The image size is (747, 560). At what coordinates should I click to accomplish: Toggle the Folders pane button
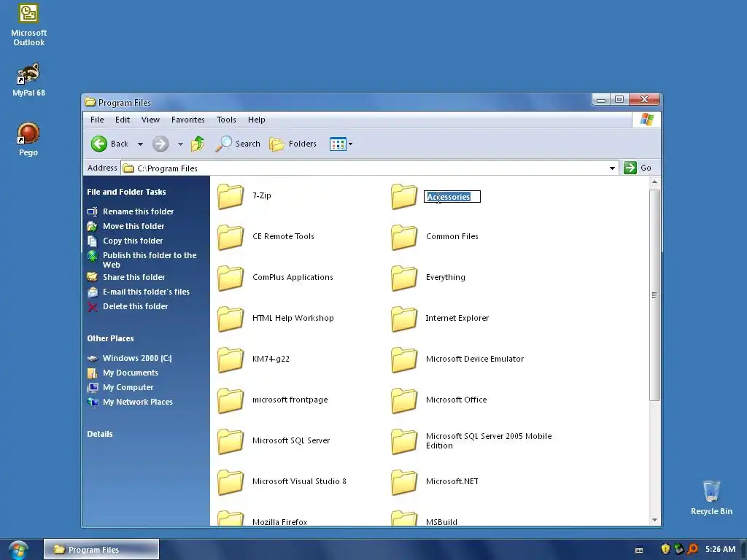click(293, 144)
